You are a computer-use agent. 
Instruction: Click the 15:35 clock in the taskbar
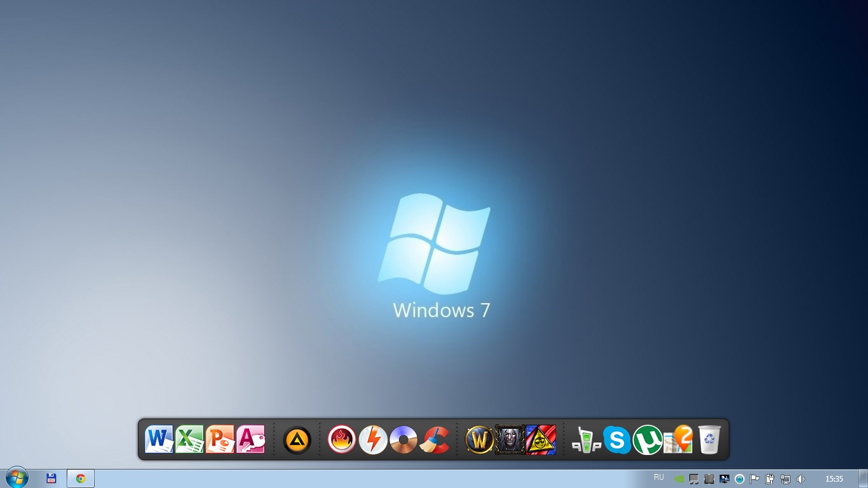(834, 479)
